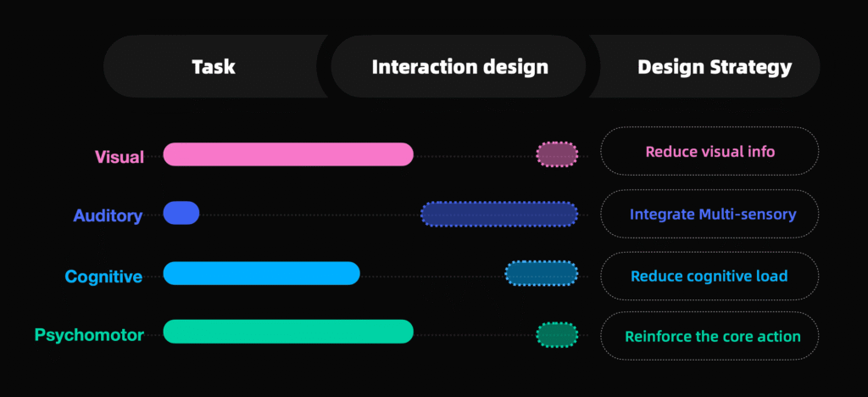Select the wide dotted blue Auditory bar
The width and height of the screenshot is (868, 397).
point(499,214)
